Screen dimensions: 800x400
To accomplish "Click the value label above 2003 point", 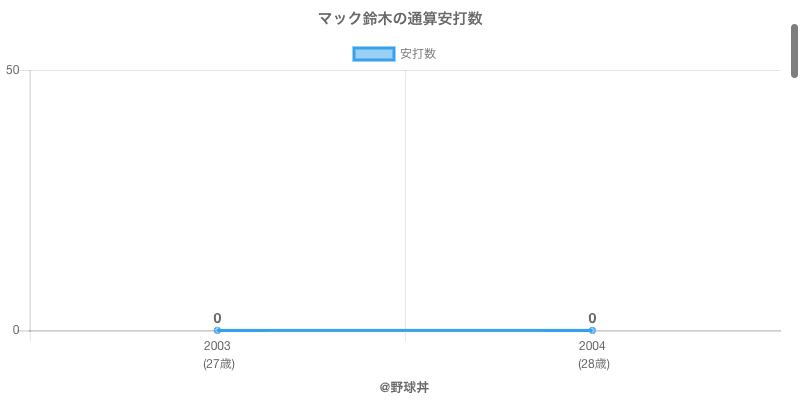I will 217,318.
